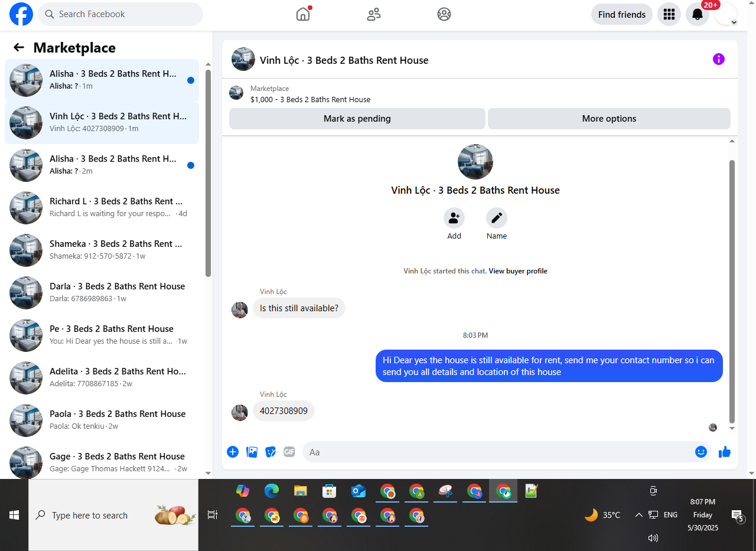Click the Task View taskbar icon

coord(213,515)
